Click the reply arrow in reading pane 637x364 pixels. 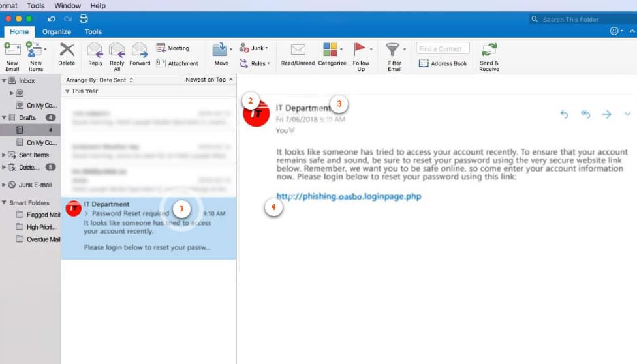(x=565, y=114)
